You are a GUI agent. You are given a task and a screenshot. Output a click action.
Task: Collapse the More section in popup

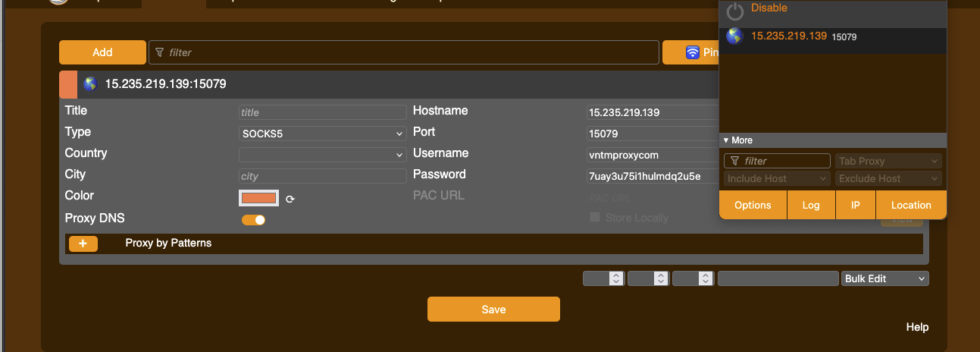737,140
